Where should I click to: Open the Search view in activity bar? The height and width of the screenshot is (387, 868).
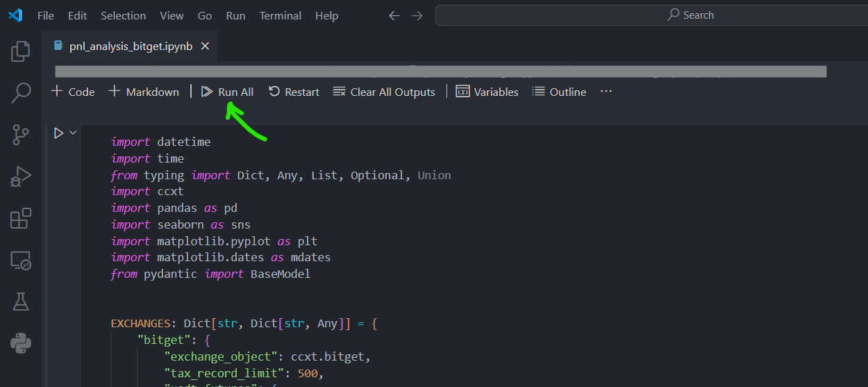coord(21,92)
